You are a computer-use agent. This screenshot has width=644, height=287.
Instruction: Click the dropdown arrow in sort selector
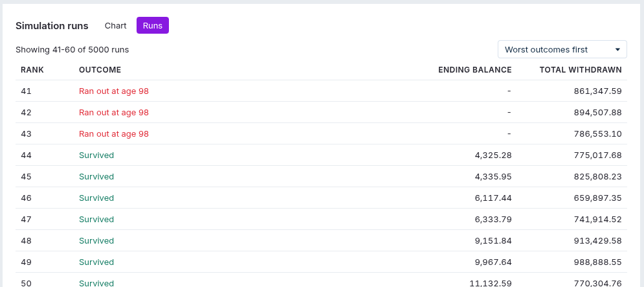617,50
